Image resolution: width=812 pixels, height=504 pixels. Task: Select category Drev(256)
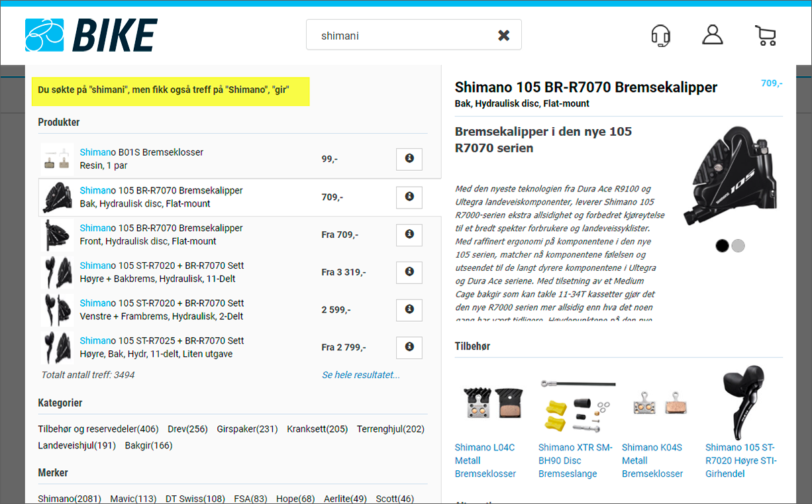pyautogui.click(x=187, y=429)
